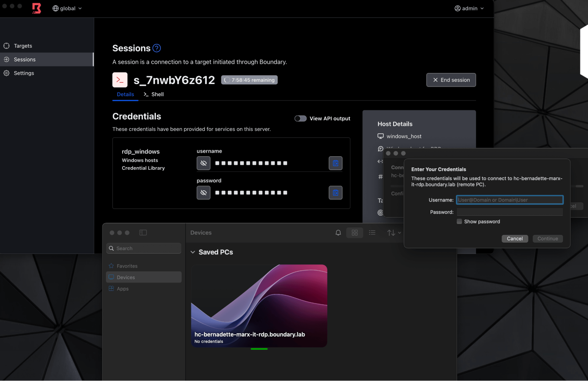Viewport: 588px width, 381px height.
Task: Click the End session button
Action: (x=451, y=80)
